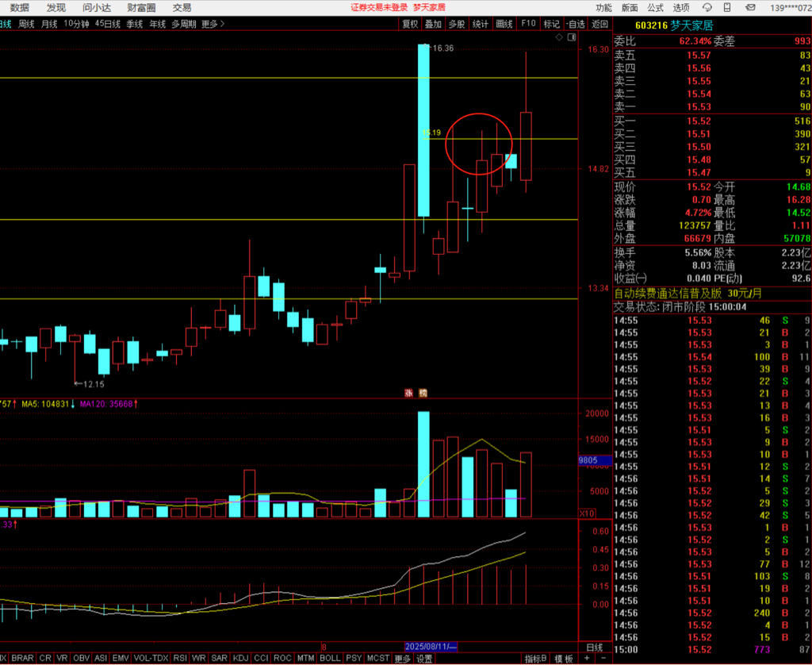The height and width of the screenshot is (665, 812).
Task: Switch to the 周线 weekly period
Action: click(x=26, y=24)
